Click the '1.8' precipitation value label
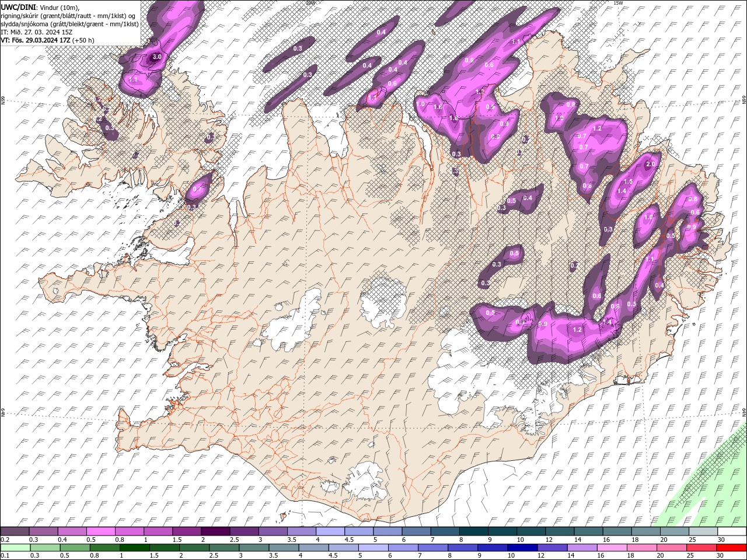 (x=453, y=118)
